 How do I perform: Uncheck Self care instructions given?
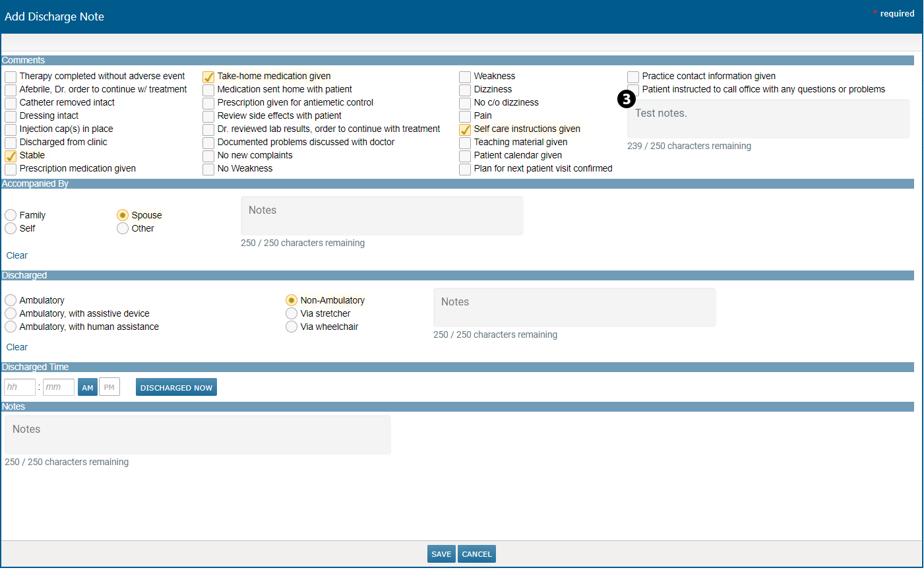[465, 130]
